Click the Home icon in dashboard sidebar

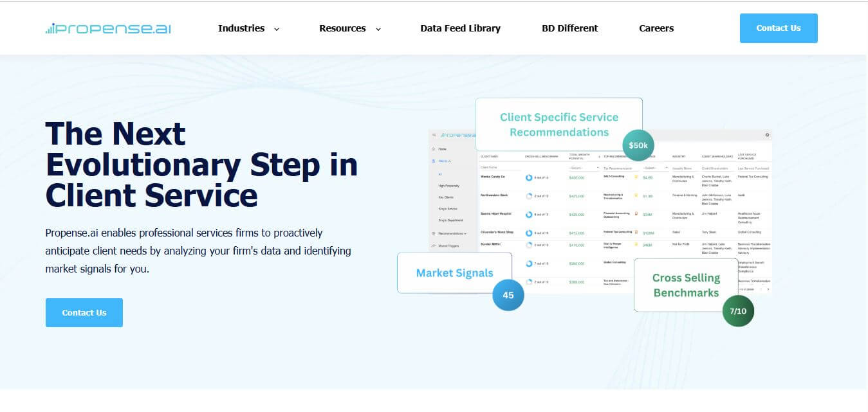434,148
